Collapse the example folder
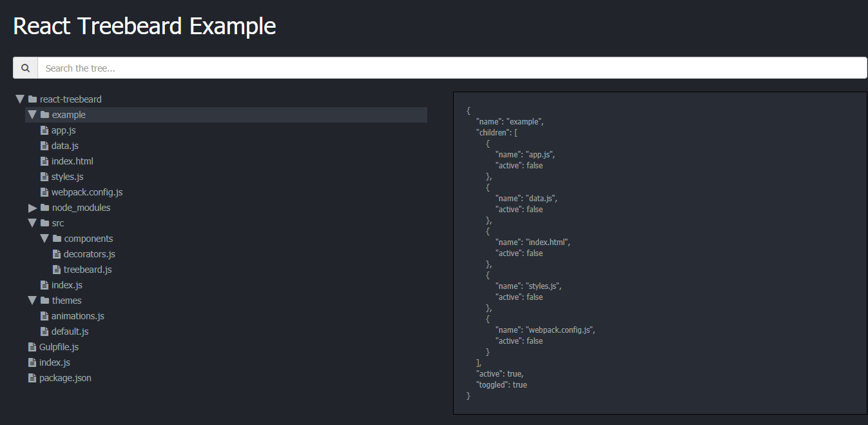The width and height of the screenshot is (868, 425). (32, 114)
